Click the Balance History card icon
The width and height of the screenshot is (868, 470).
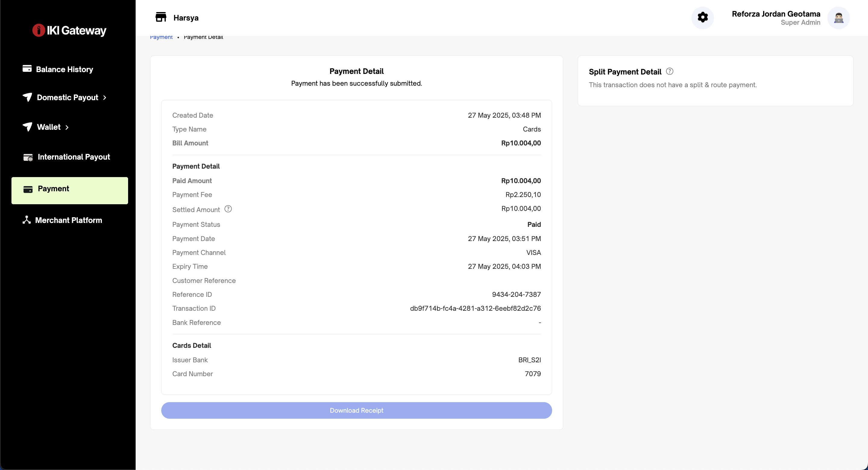pyautogui.click(x=27, y=69)
